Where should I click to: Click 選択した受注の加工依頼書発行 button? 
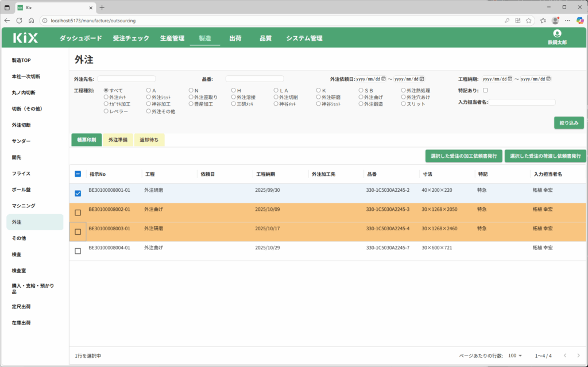(463, 156)
